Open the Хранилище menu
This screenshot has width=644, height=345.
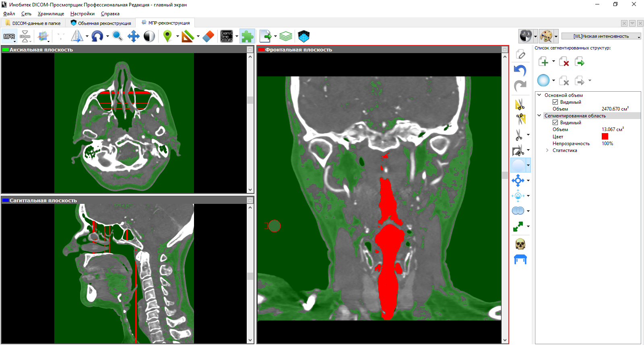51,14
